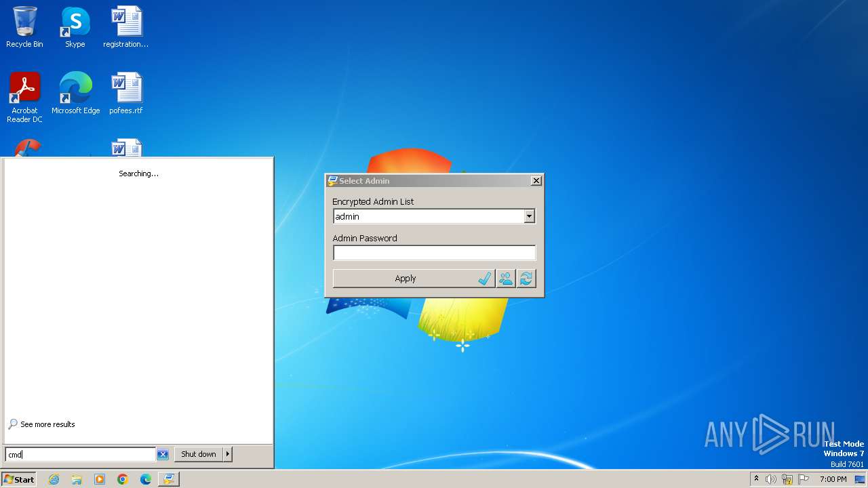Select the registration Word document icon
The height and width of the screenshot is (488, 868).
pyautogui.click(x=126, y=27)
